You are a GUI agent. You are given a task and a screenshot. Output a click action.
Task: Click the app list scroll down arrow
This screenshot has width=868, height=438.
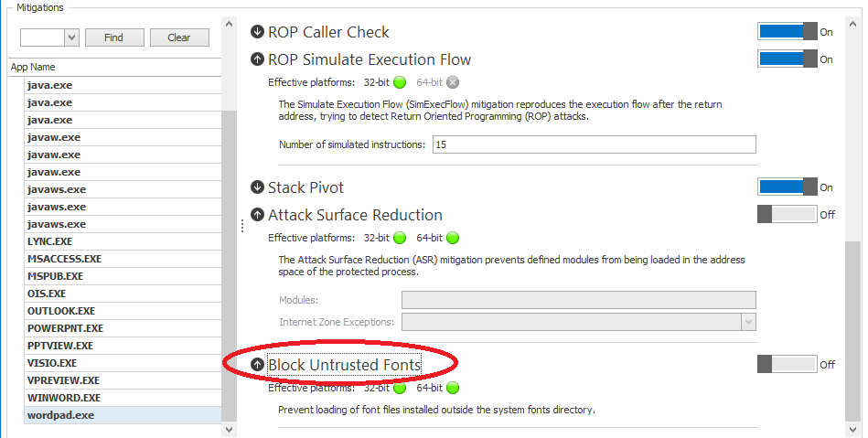click(230, 429)
